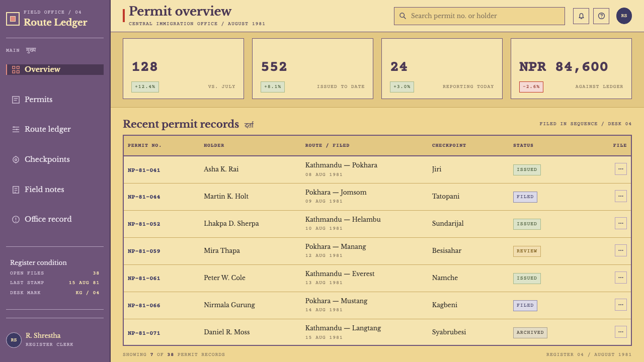Screen dimensions: 644x362
Task: Open the help question mark icon
Action: pos(601,16)
